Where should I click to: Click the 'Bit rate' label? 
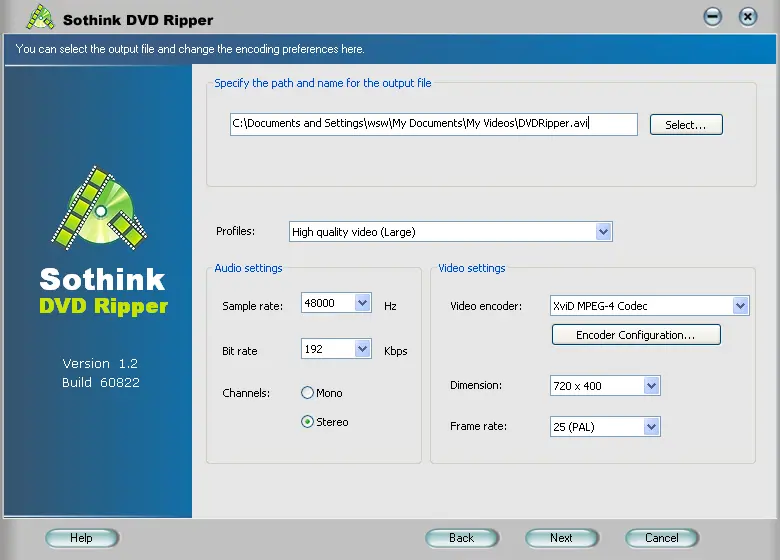click(239, 351)
